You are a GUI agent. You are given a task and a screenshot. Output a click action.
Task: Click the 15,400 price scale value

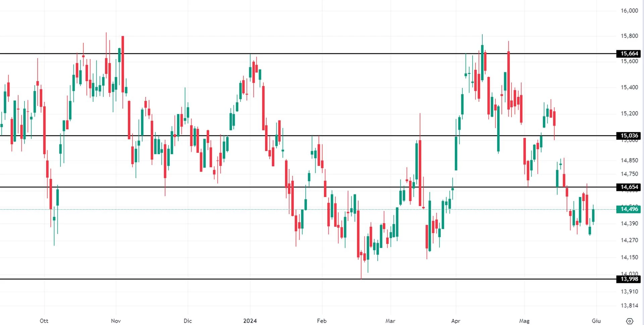click(629, 87)
